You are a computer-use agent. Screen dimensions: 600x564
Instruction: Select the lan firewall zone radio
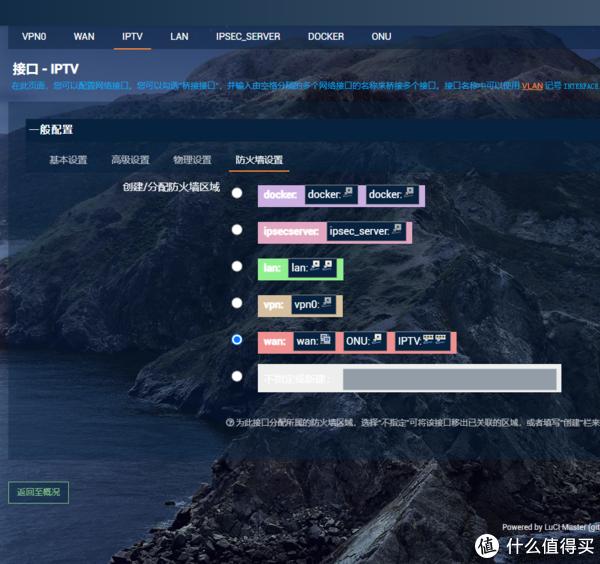[x=237, y=266]
